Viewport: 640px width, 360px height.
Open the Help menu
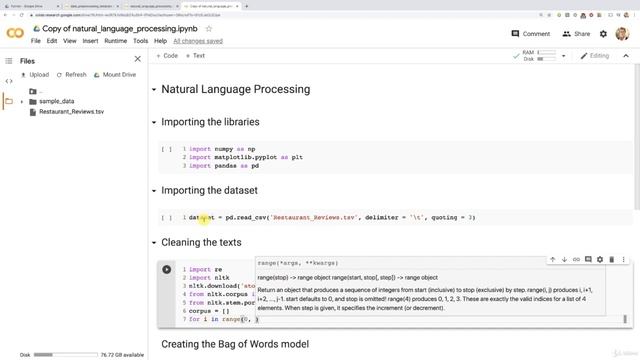(160, 41)
